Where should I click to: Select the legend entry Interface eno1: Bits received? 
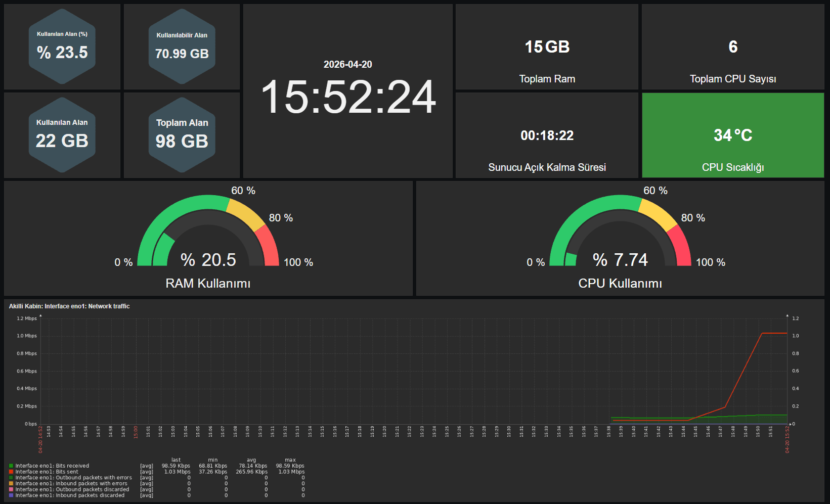(x=52, y=466)
